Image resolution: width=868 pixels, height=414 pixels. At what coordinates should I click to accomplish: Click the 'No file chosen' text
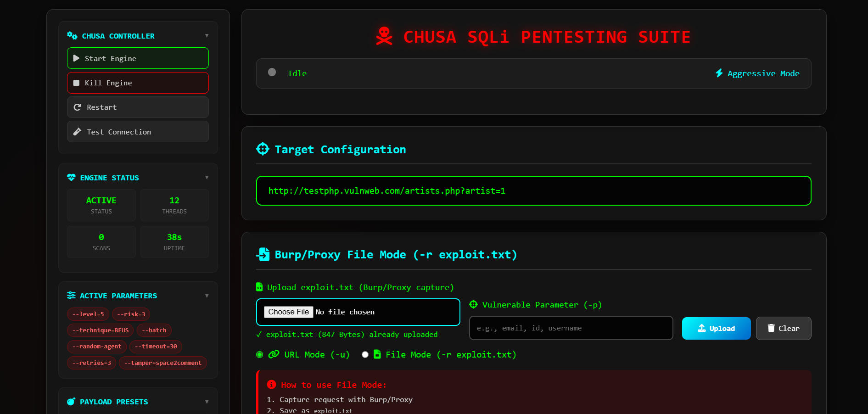(x=345, y=312)
